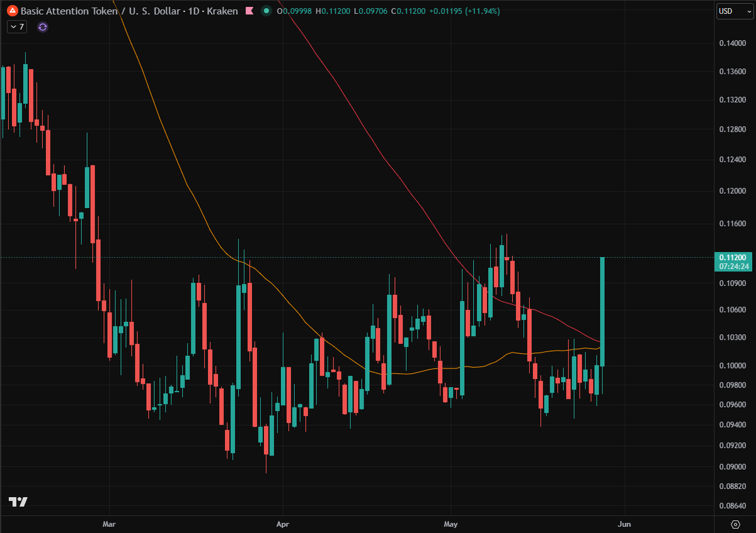Select the May label on time axis
This screenshot has height=533, width=756.
point(450,524)
